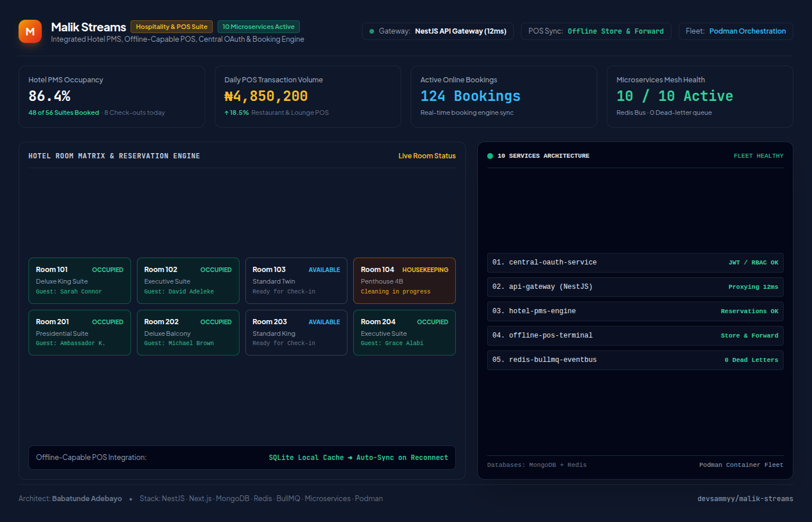Select the Room 102 Executive Suite card

(x=188, y=281)
